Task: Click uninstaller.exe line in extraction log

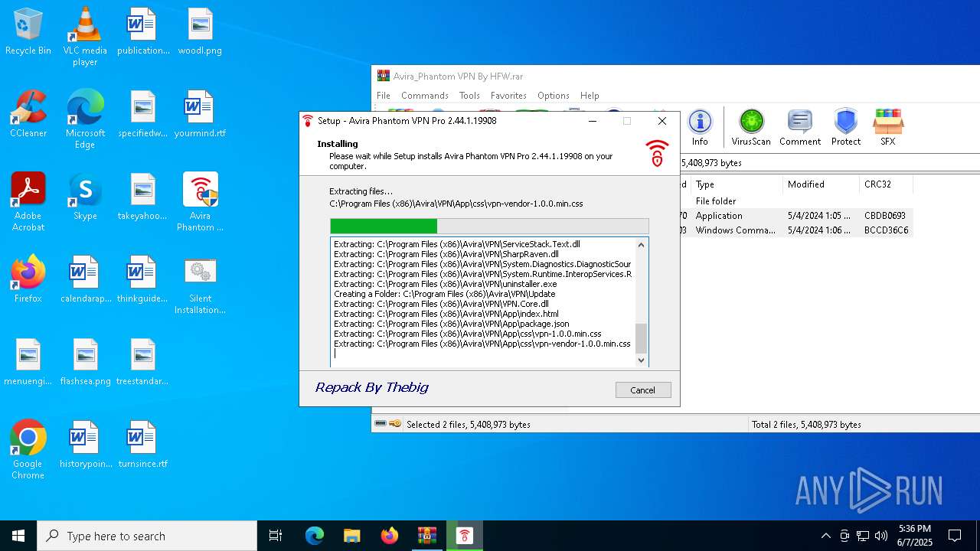Action: [x=446, y=284]
